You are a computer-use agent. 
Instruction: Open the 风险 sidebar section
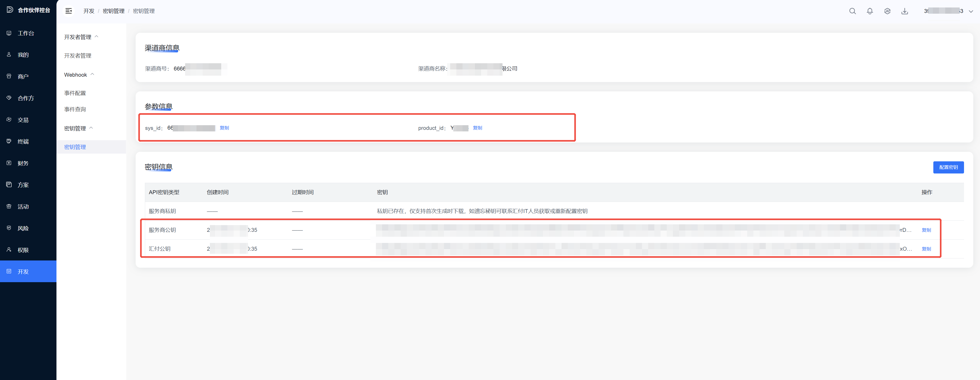point(23,228)
